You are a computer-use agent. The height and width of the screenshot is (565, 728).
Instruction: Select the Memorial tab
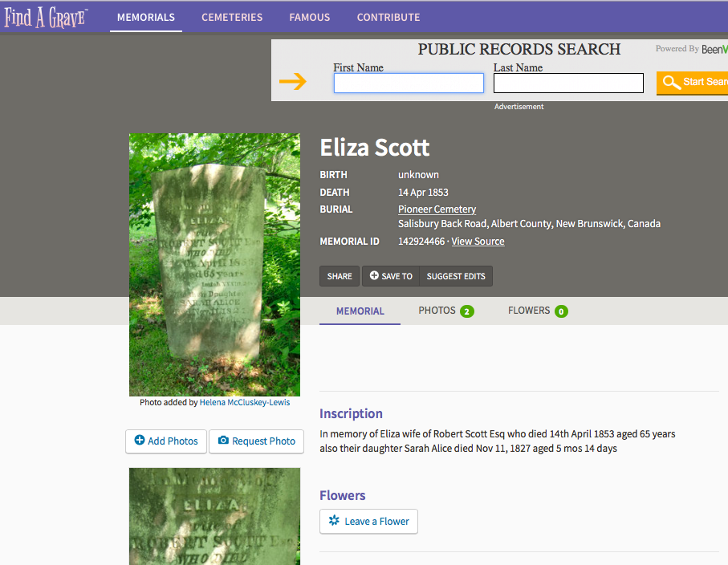360,311
